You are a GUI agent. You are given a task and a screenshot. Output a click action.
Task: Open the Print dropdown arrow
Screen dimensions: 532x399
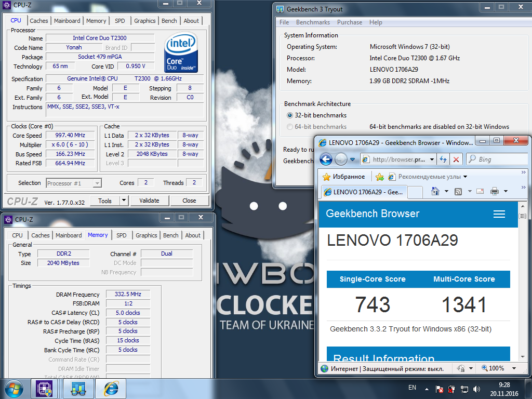point(506,191)
